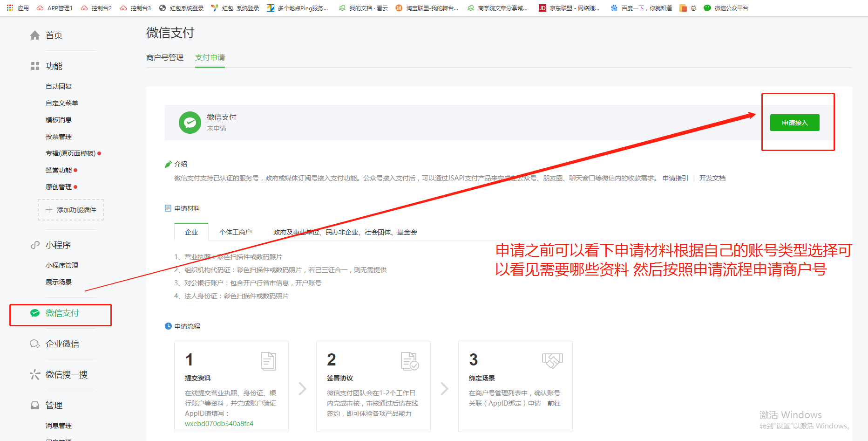Open 消息管理 in the sidebar
This screenshot has height=441, width=868.
click(x=59, y=426)
